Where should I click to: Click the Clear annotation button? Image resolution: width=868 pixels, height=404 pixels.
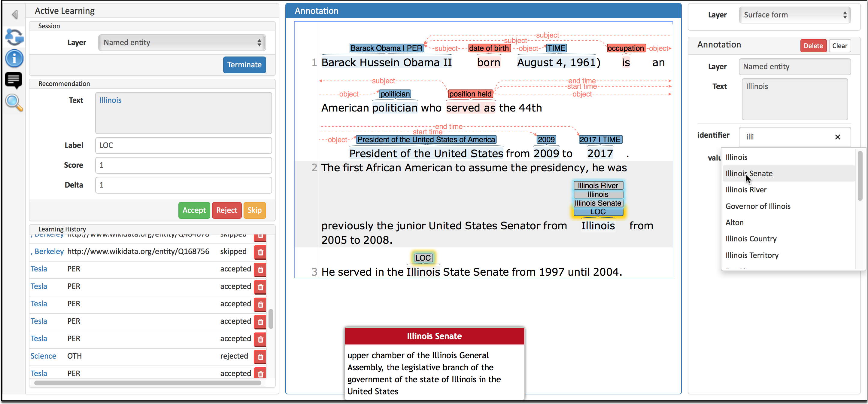(x=840, y=45)
